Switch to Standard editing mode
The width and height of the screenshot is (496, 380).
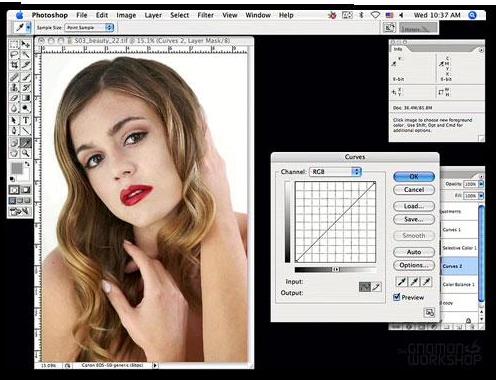14,190
